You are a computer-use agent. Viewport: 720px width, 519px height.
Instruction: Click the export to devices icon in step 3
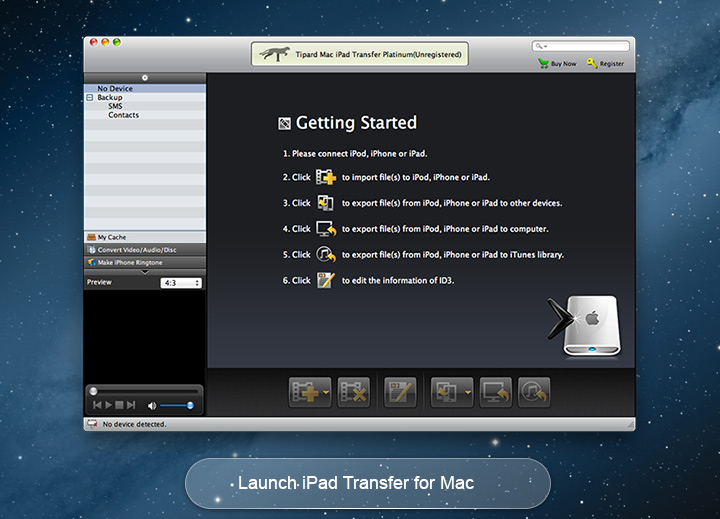(x=326, y=203)
